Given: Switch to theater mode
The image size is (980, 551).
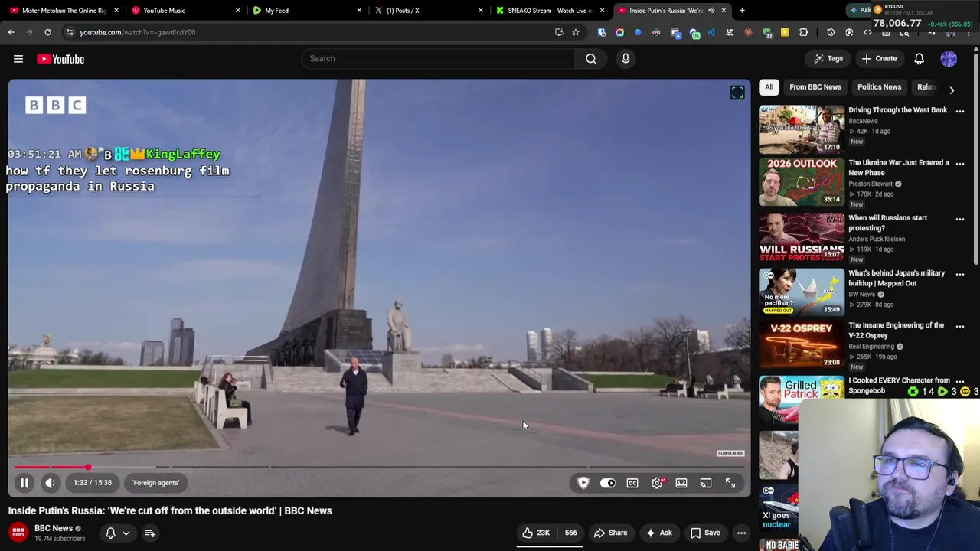Looking at the screenshot, I should (681, 483).
